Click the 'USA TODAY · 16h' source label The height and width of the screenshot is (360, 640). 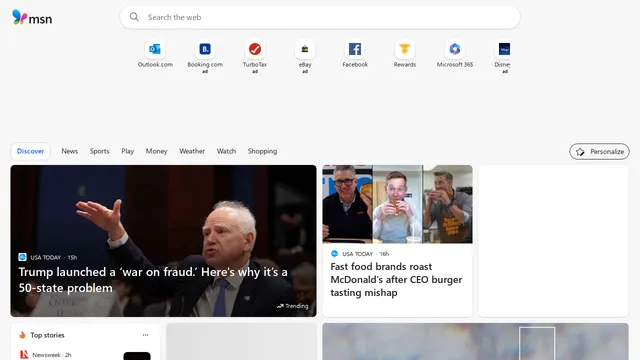[366, 254]
